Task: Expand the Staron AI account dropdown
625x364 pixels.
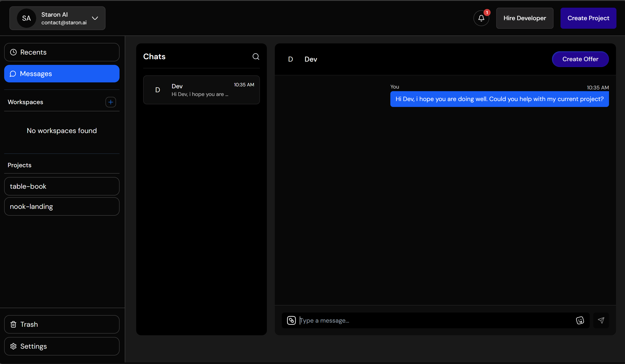Action: (x=95, y=18)
